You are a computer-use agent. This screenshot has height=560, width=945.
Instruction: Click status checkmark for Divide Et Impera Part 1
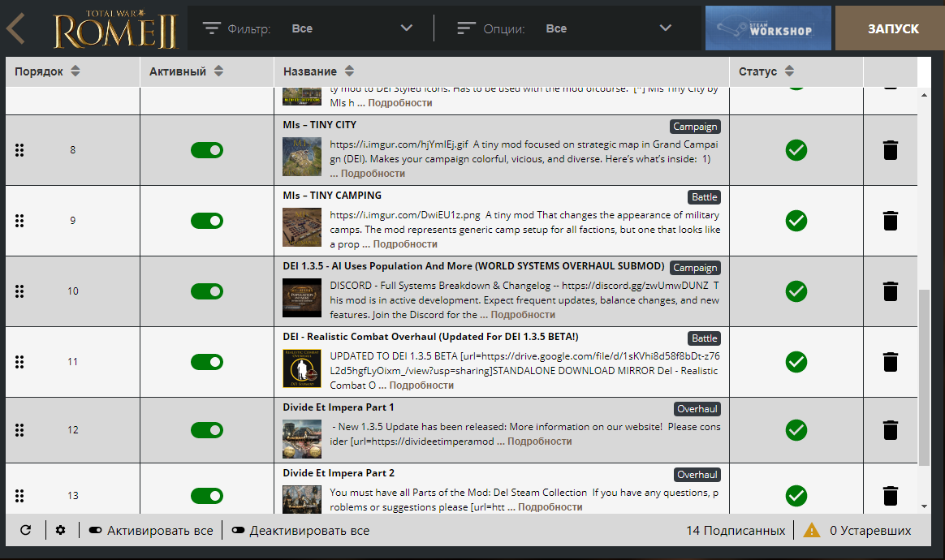(x=796, y=430)
